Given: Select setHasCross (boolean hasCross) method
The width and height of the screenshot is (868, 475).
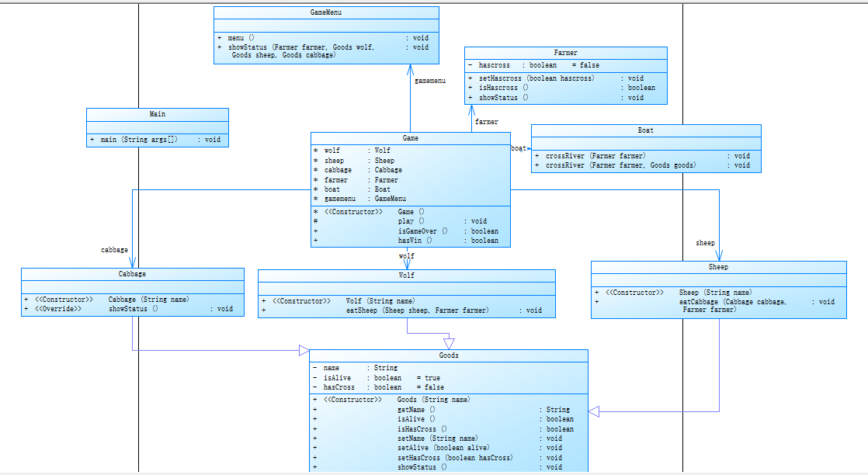Looking at the screenshot, I should (x=437, y=458).
